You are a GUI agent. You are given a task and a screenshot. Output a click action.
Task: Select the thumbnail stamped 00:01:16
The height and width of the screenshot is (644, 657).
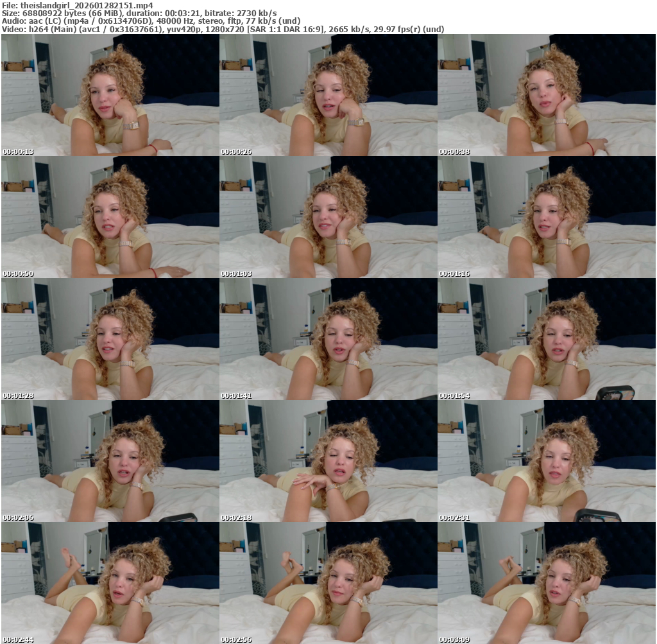(x=547, y=217)
